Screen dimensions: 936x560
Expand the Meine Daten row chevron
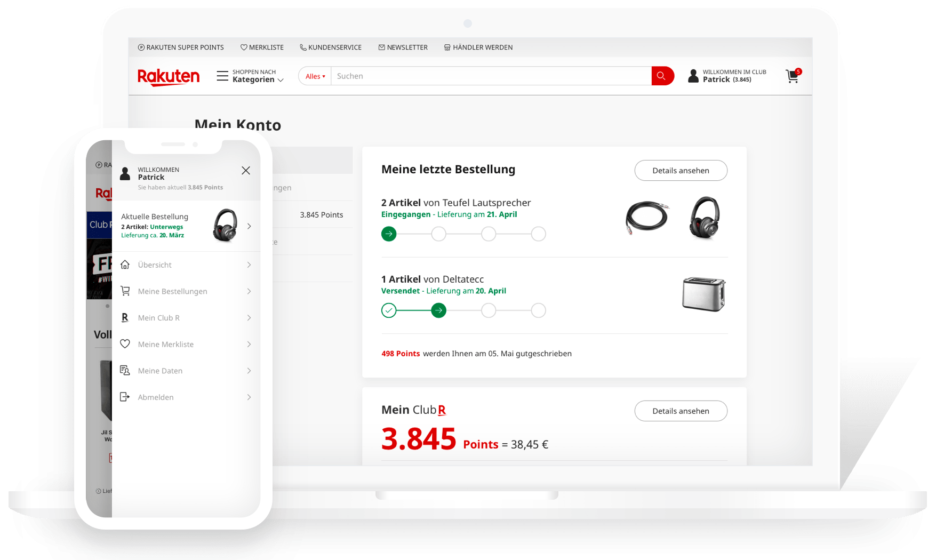(x=249, y=371)
